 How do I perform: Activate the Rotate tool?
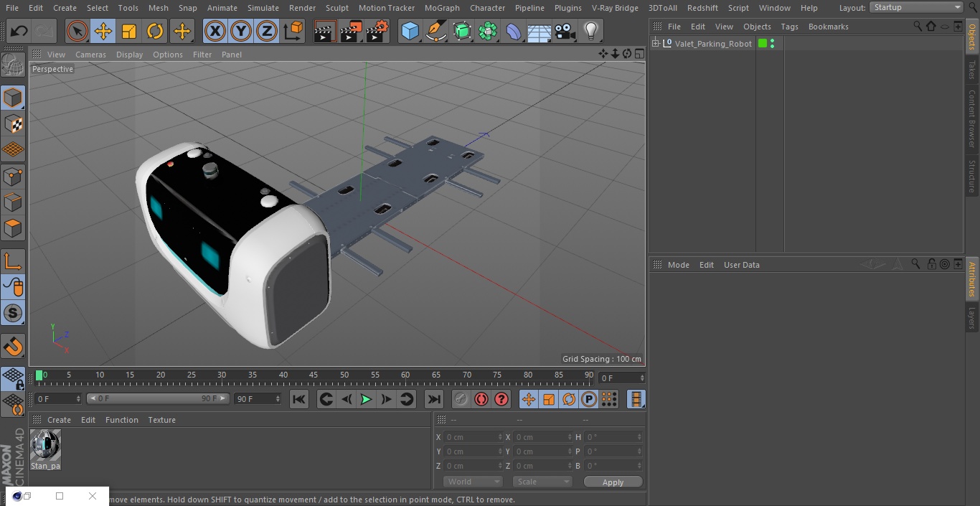point(155,31)
